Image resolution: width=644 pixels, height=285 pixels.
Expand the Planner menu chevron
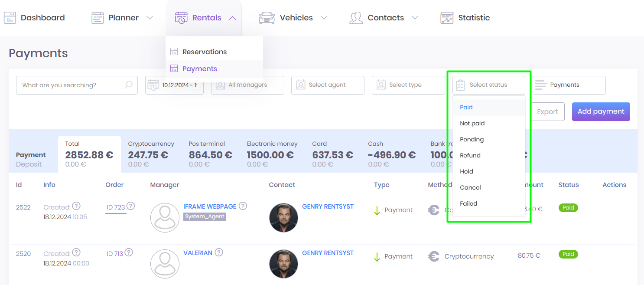[150, 18]
